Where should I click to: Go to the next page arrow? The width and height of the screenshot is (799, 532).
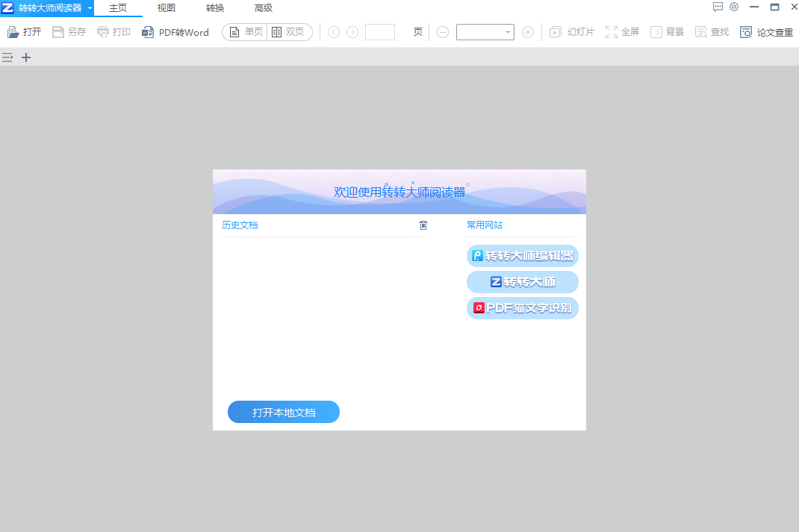click(x=352, y=32)
